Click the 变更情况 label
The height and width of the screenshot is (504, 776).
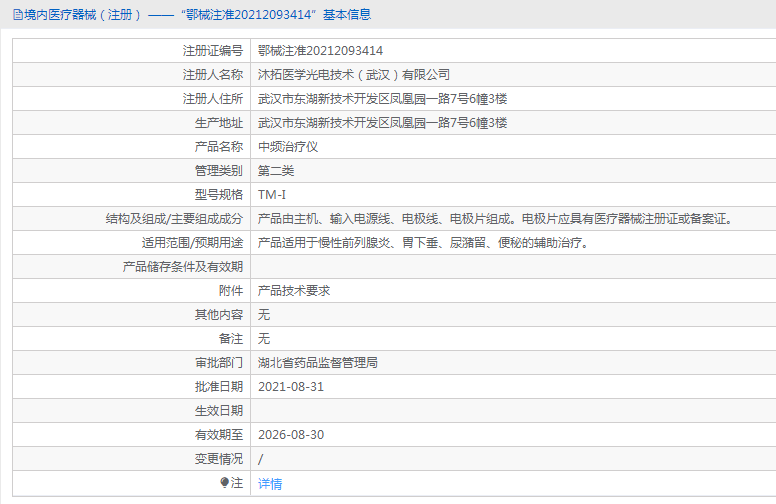click(x=219, y=459)
